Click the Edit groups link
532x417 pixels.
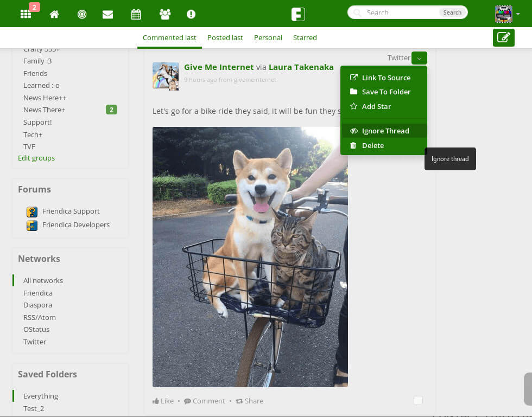[36, 158]
